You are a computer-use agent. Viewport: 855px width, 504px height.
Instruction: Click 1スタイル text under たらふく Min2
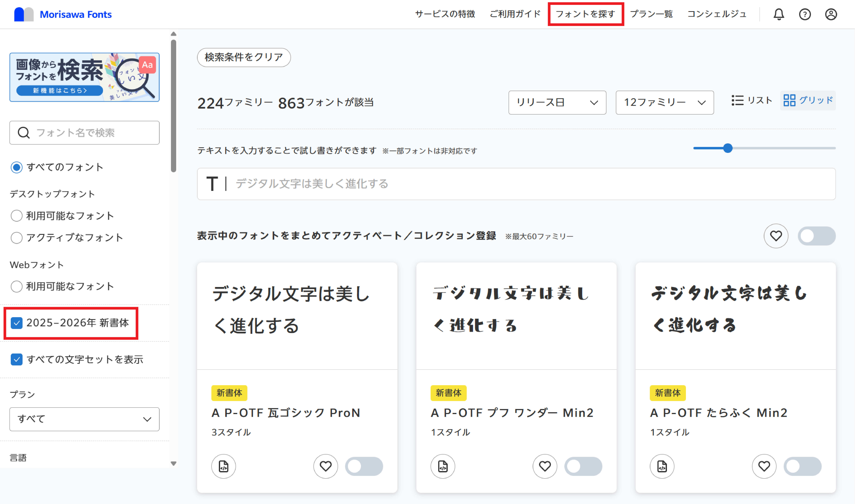pos(670,432)
